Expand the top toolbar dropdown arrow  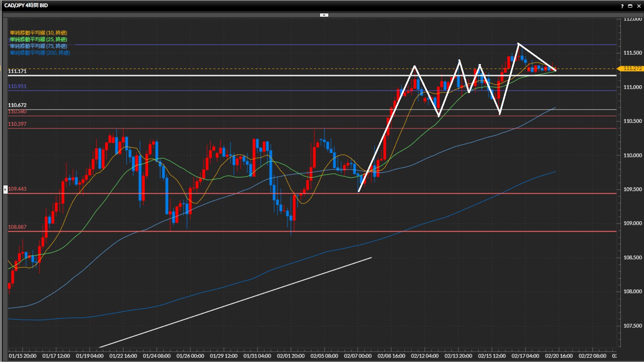(324, 15)
